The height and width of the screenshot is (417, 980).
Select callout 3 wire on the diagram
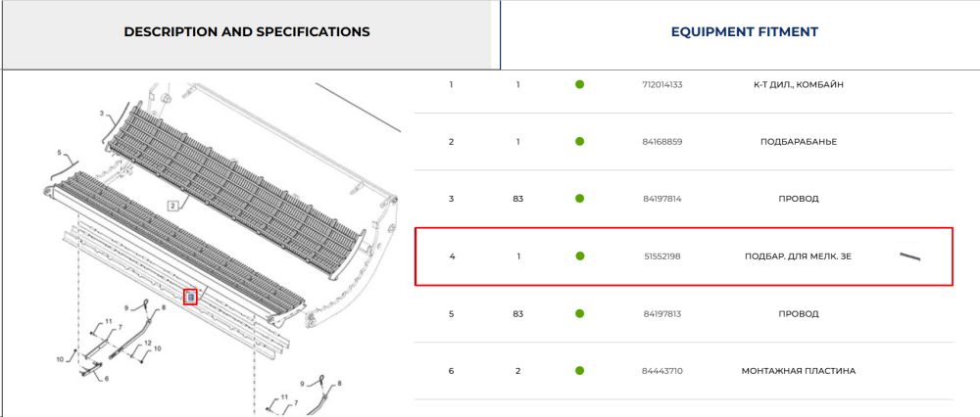pos(101,114)
